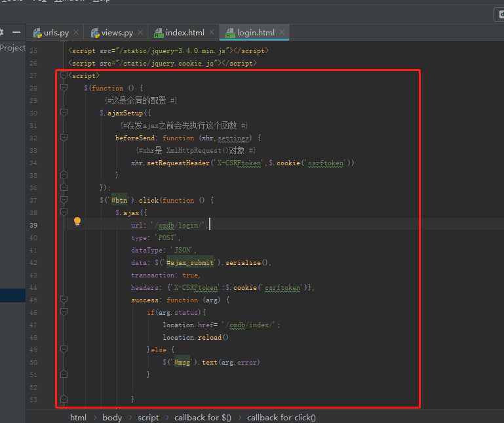Close the views.py tab
This screenshot has width=504, height=423.
[x=140, y=32]
